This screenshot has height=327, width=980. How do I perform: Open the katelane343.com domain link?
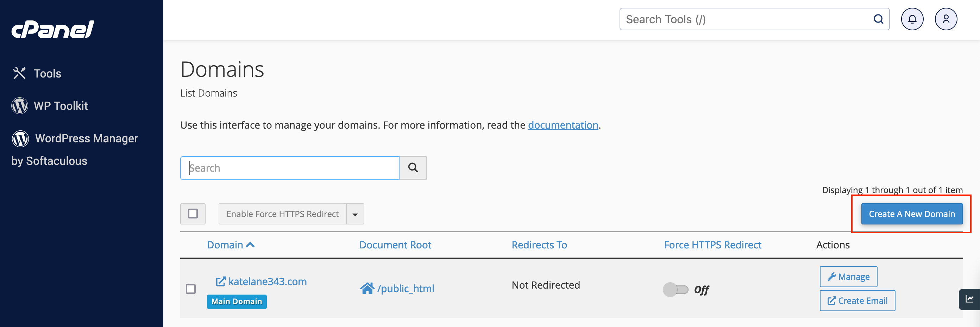tap(268, 281)
